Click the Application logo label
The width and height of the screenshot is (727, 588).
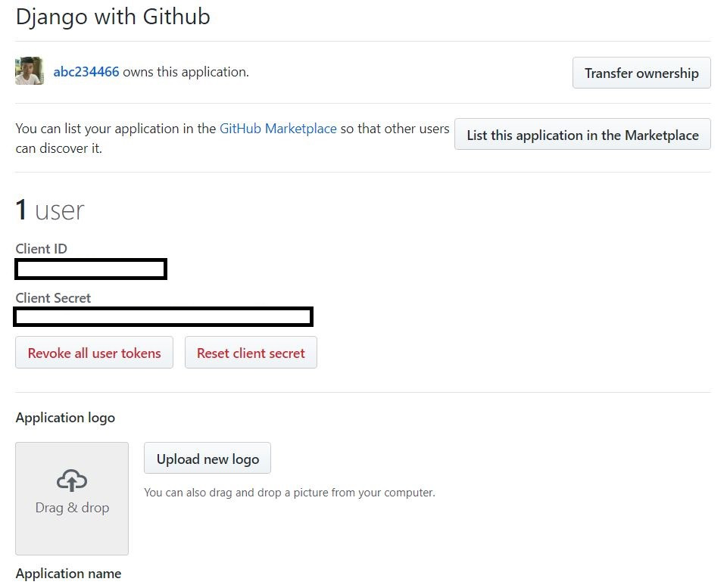tap(65, 418)
